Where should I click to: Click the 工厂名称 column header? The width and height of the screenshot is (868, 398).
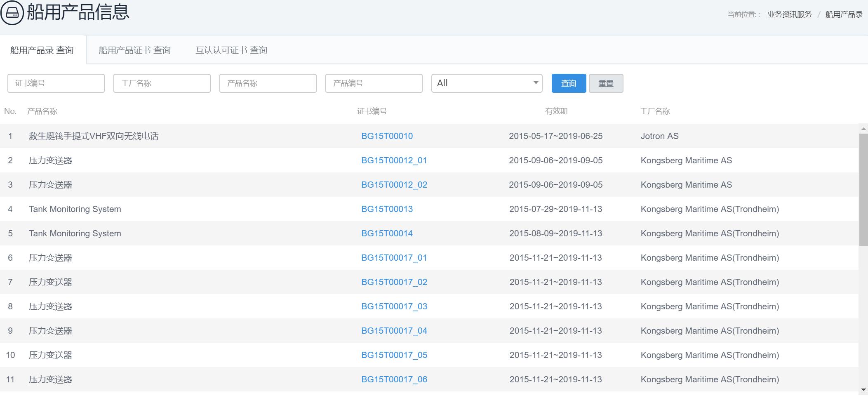pos(655,111)
